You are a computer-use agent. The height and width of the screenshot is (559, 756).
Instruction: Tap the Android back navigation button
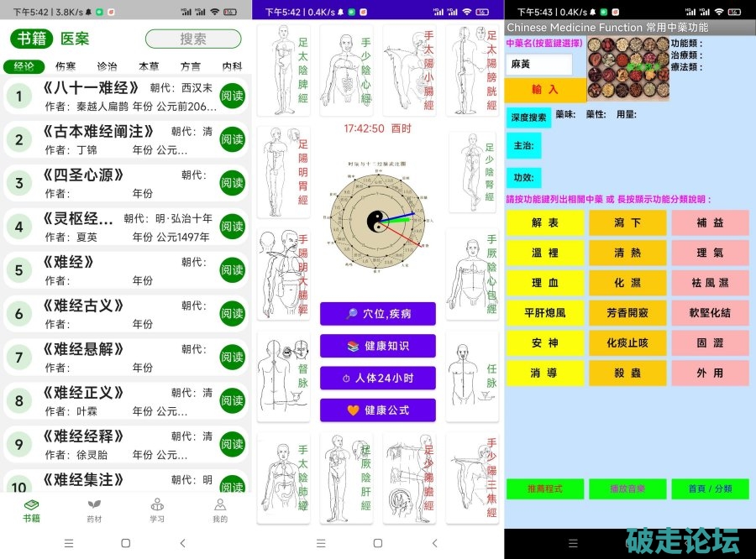tap(182, 543)
